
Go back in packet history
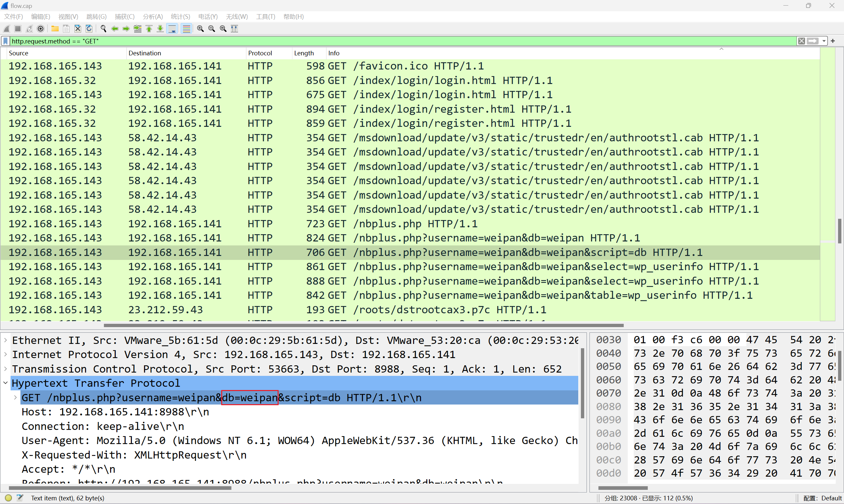point(115,29)
